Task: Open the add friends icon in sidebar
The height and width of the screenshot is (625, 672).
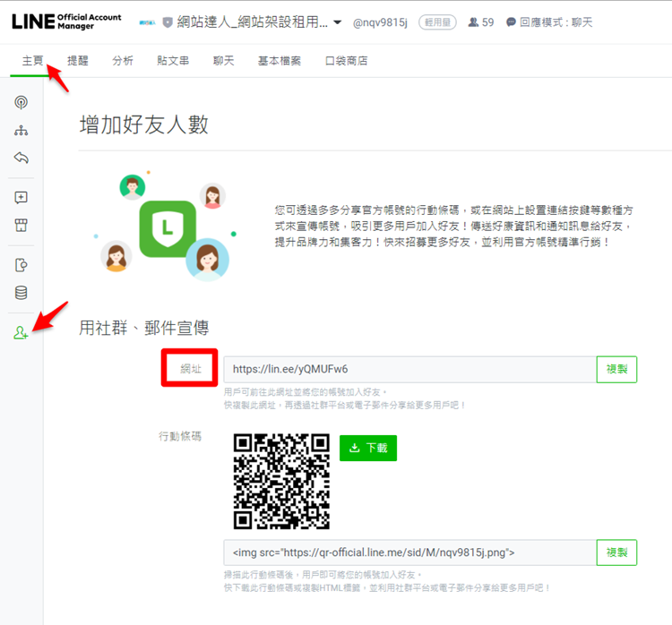Action: click(21, 333)
